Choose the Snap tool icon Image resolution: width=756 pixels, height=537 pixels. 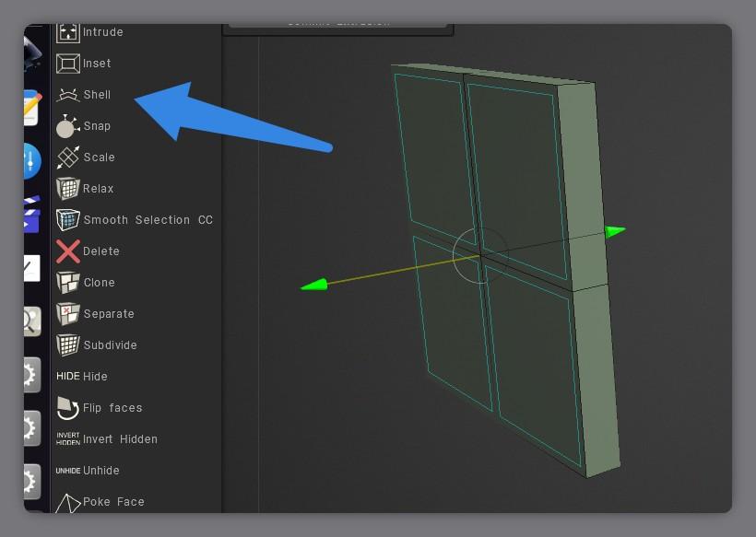pyautogui.click(x=68, y=126)
